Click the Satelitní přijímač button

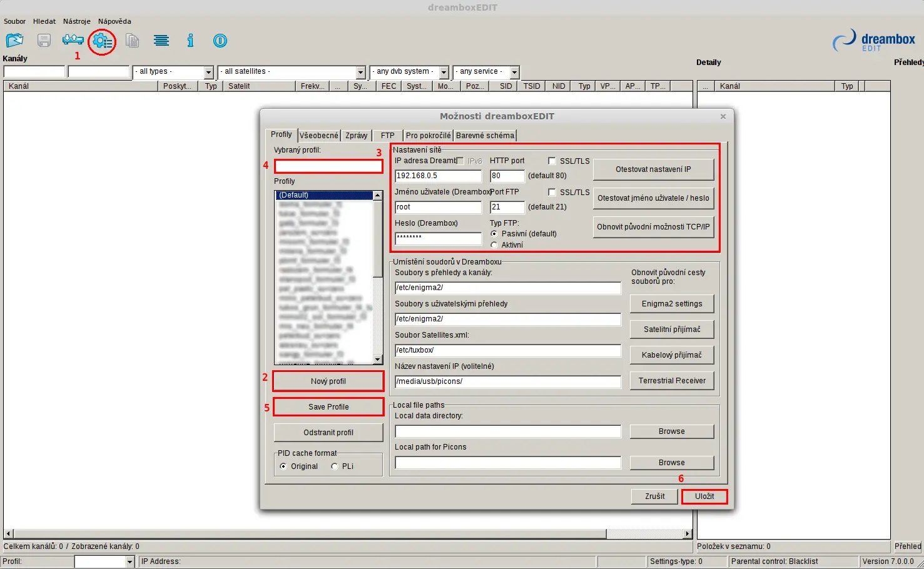pos(672,330)
